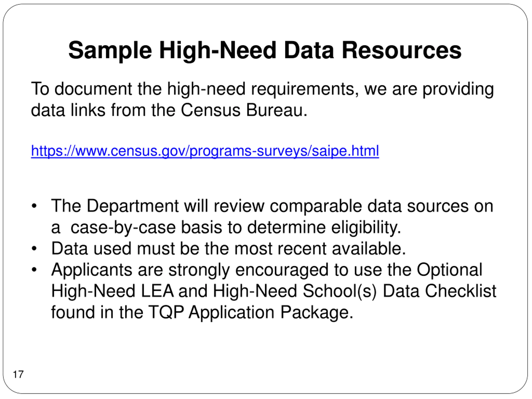Click the word 'Resources' in the title
Screen dimensions: 532x399
pyautogui.click(x=402, y=50)
